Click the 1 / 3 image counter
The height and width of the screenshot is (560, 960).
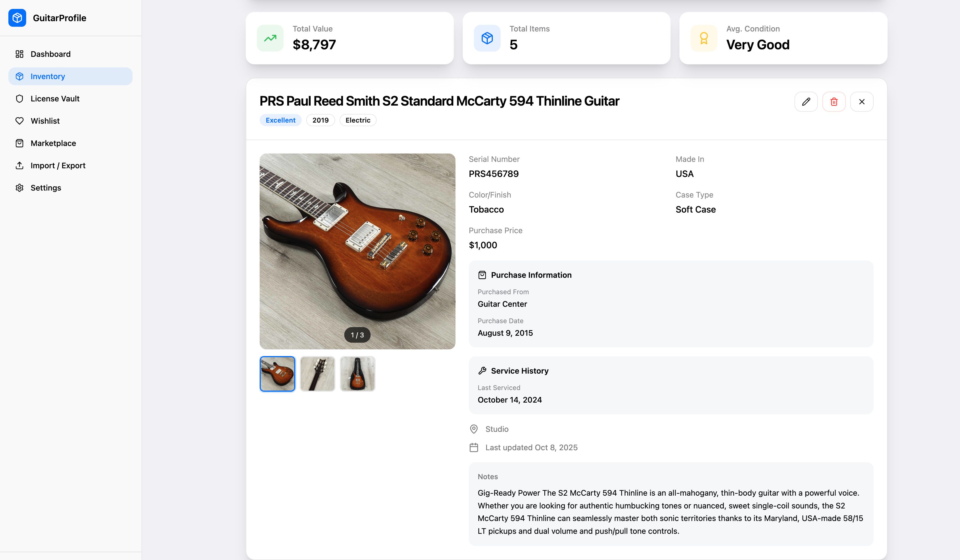pyautogui.click(x=357, y=335)
